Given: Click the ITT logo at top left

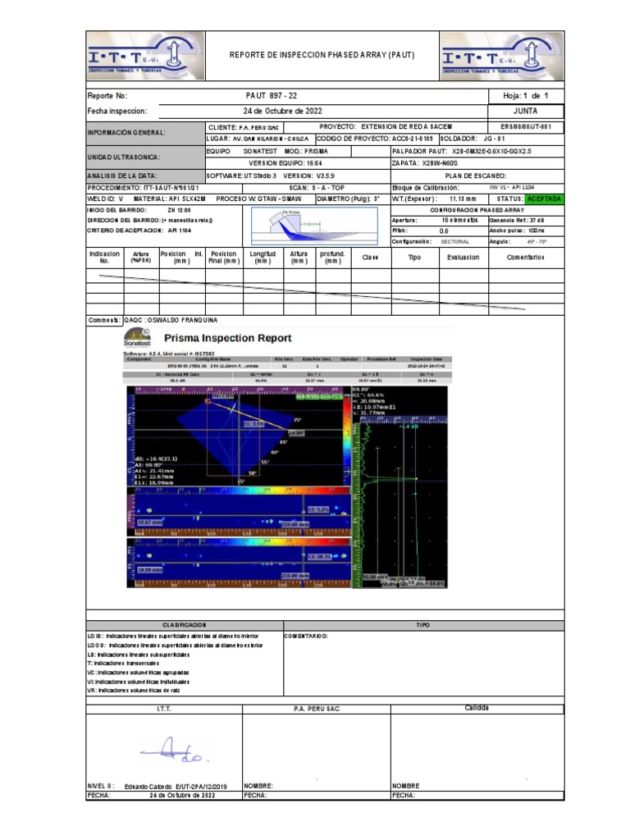Looking at the screenshot, I should tap(146, 56).
